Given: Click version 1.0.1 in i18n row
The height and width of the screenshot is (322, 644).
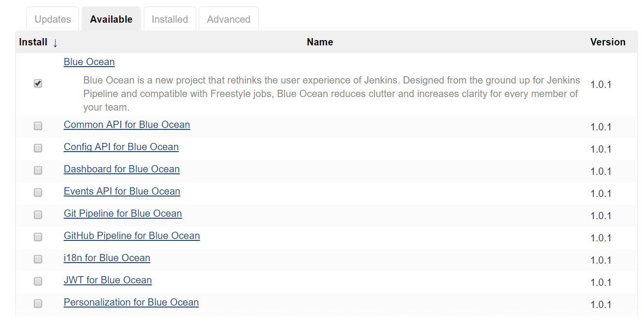Looking at the screenshot, I should click(x=601, y=260).
